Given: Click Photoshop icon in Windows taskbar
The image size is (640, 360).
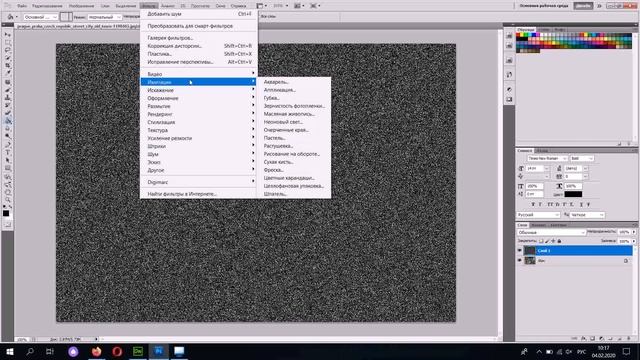Looking at the screenshot, I should [158, 351].
